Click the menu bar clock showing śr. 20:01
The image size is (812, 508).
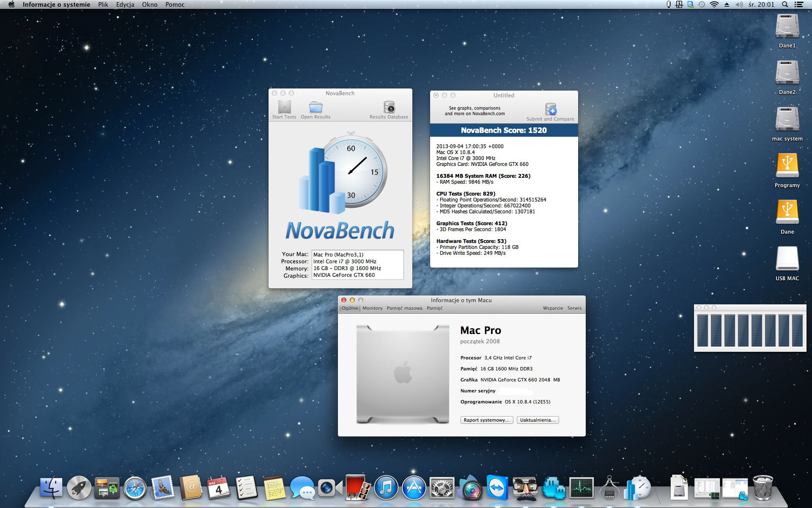coord(762,5)
